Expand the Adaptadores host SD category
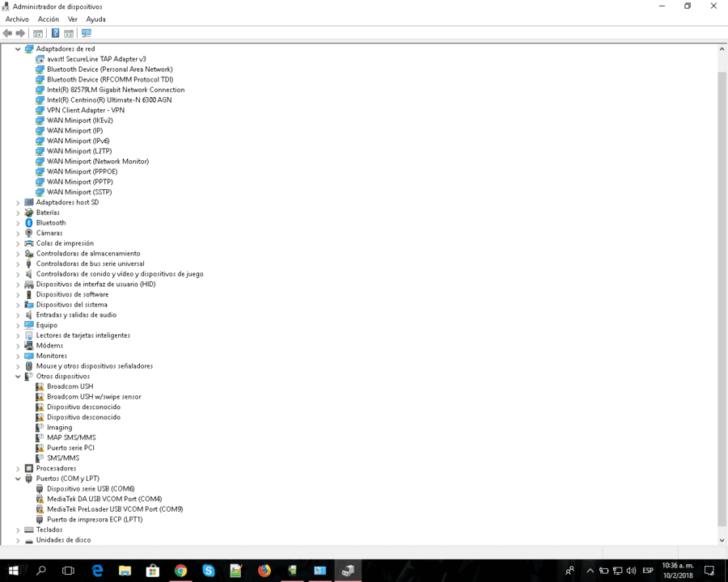Image resolution: width=728 pixels, height=582 pixels. pyautogui.click(x=18, y=202)
